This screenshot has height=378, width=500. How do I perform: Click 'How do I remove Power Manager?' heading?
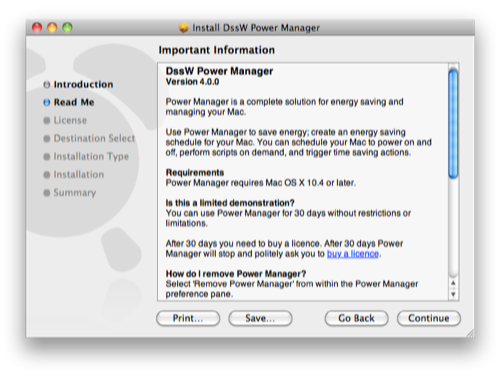coord(236,274)
